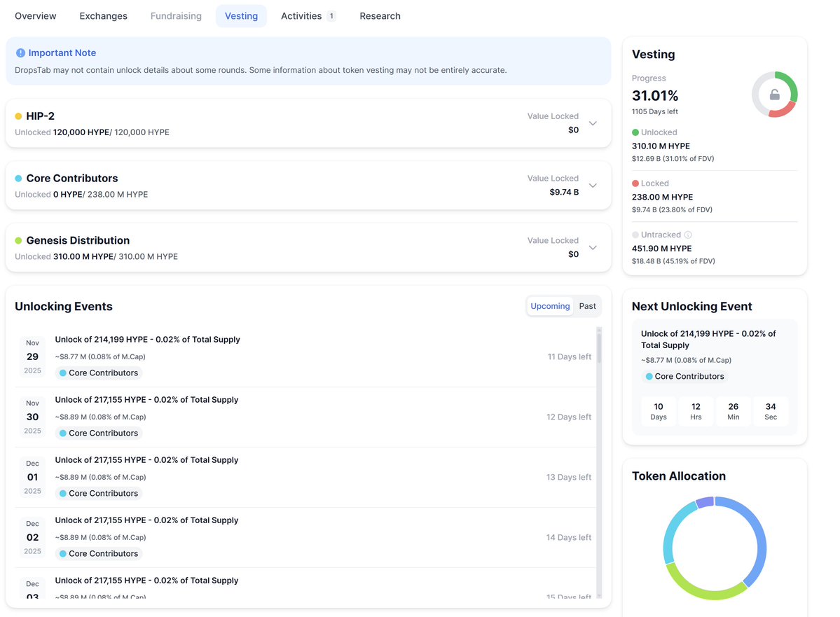Viewport: 840px width, 617px height.
Task: Expand the Core Contributors allocation row
Action: pyautogui.click(x=593, y=186)
